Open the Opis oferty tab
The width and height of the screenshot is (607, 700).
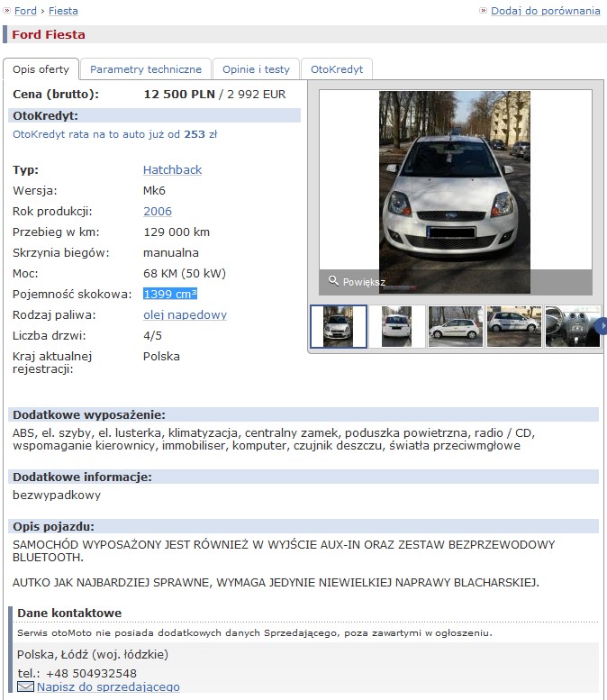click(x=41, y=69)
